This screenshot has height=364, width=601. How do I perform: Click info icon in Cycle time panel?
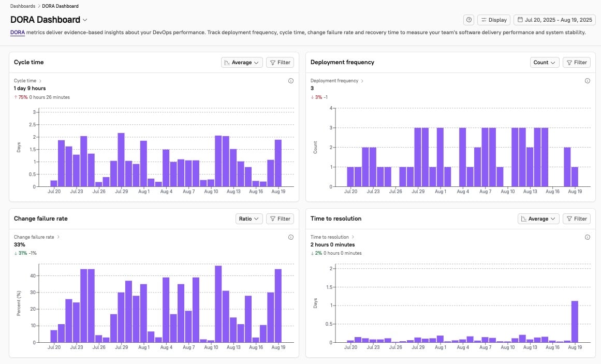291,81
